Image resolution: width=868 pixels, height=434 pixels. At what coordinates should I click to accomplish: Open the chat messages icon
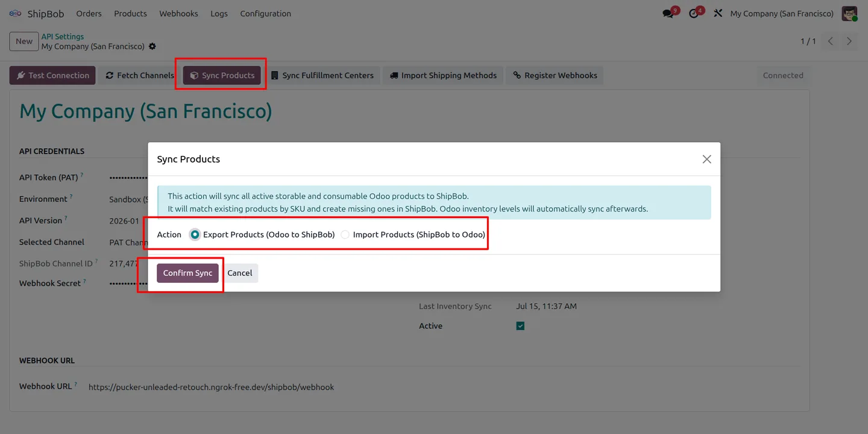(x=669, y=13)
